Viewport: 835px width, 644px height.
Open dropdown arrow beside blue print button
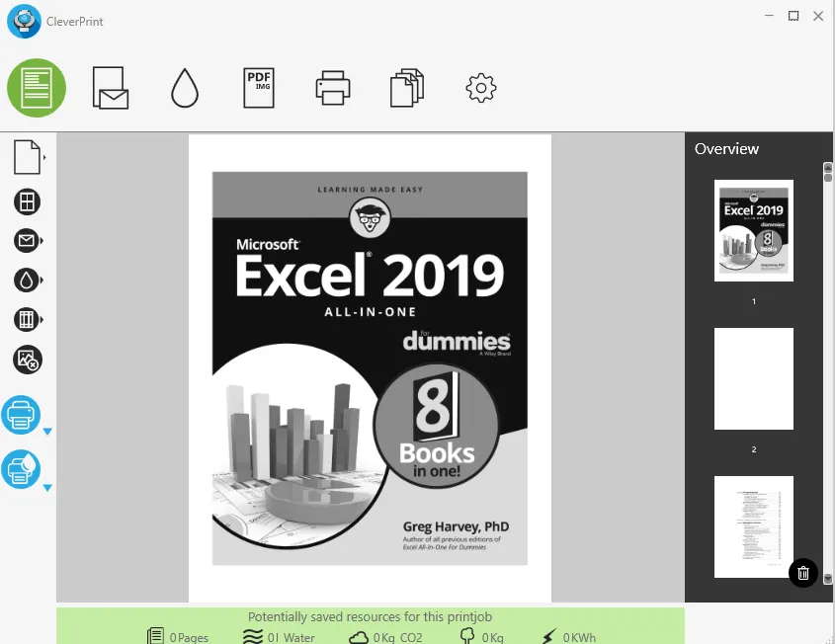click(x=46, y=432)
